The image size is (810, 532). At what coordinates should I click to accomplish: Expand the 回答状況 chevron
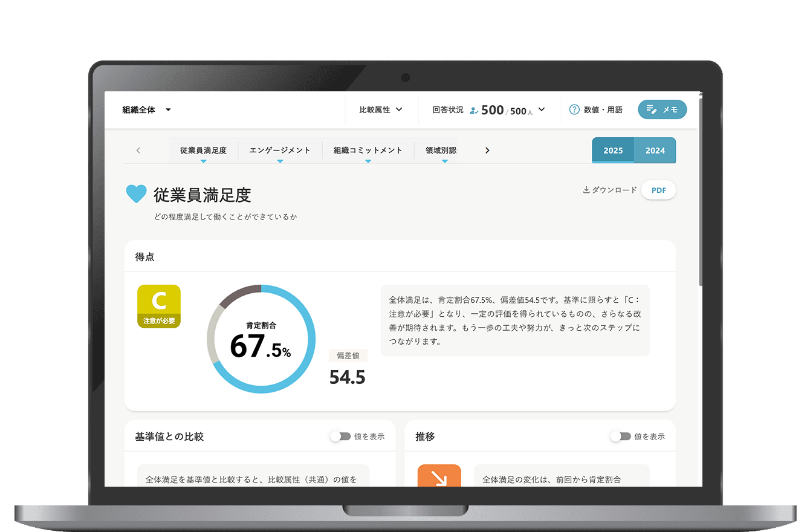click(x=542, y=109)
